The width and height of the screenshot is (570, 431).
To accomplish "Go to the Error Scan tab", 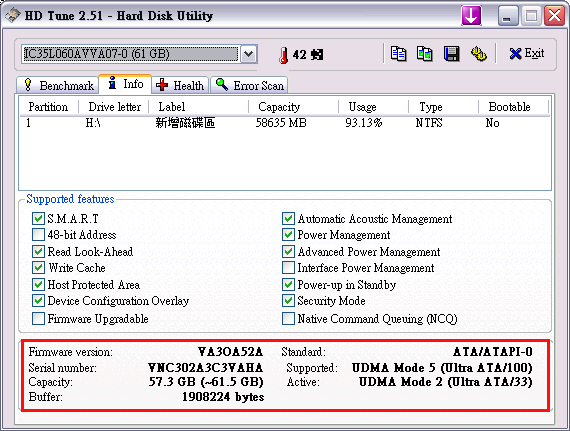I will [x=249, y=85].
